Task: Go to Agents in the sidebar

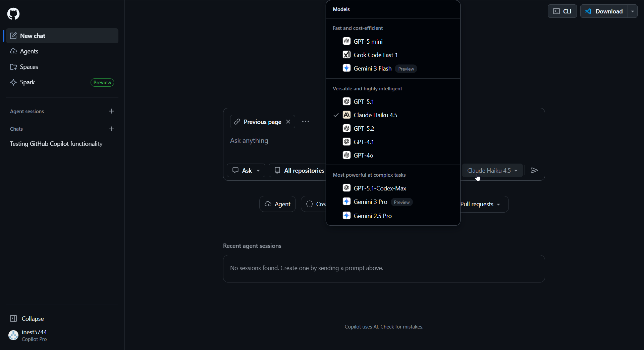Action: point(29,51)
